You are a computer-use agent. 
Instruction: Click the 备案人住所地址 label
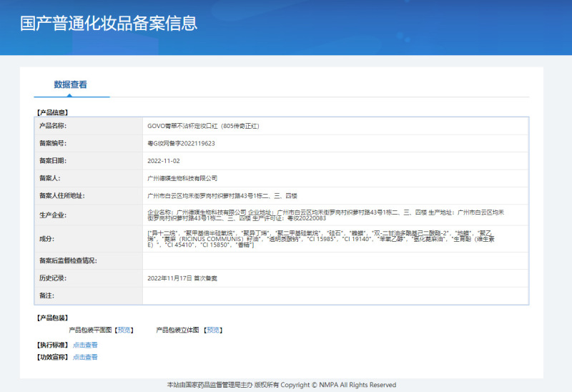[x=62, y=195]
